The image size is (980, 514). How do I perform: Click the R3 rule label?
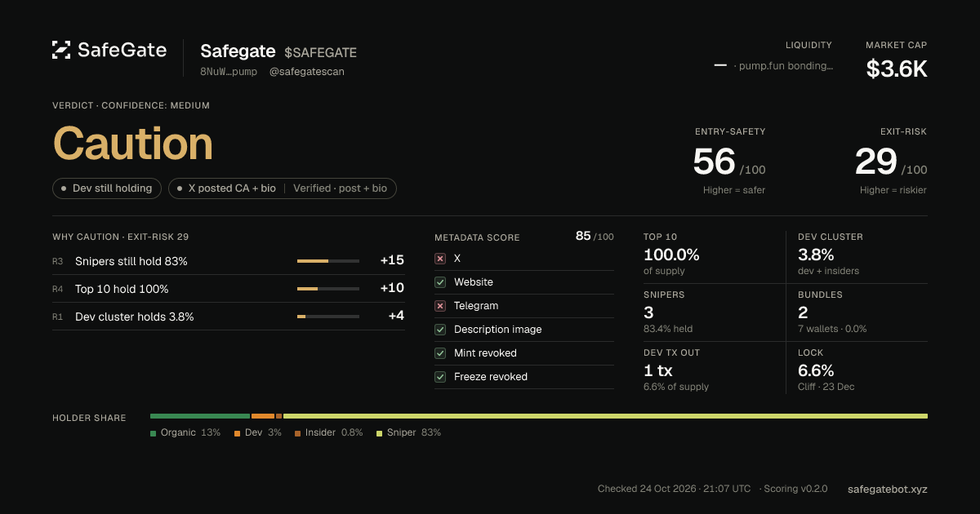click(57, 261)
